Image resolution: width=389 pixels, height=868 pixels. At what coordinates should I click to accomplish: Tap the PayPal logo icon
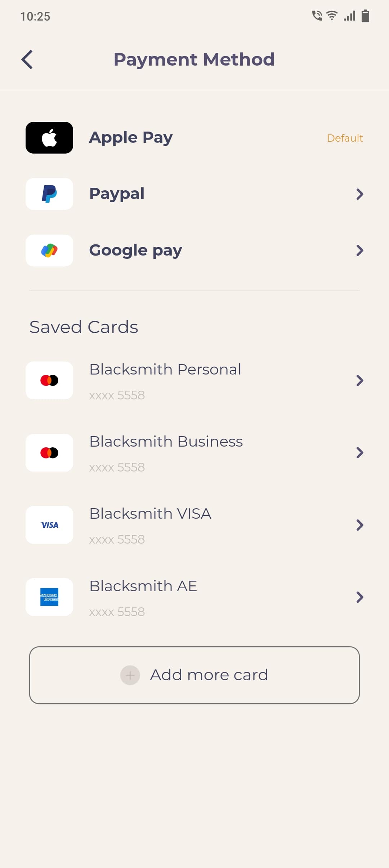click(49, 194)
